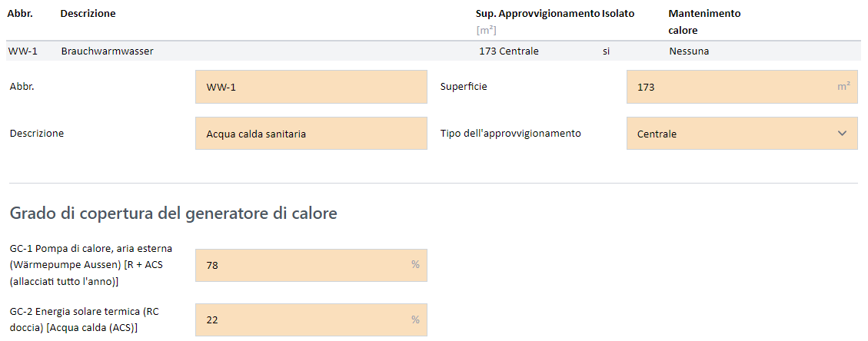The width and height of the screenshot is (868, 341).
Task: Click the WW-1 abbreviation cell in the table row
Action: (23, 51)
